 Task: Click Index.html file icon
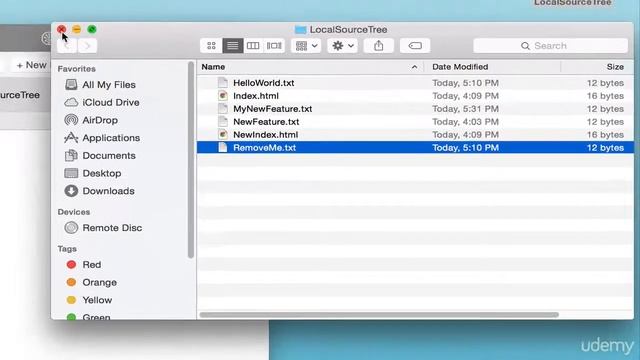tap(222, 96)
